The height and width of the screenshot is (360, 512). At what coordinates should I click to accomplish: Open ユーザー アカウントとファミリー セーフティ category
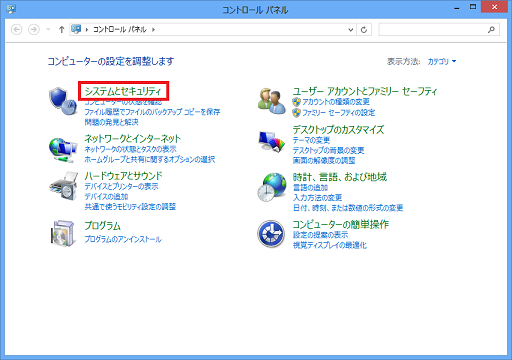click(365, 91)
